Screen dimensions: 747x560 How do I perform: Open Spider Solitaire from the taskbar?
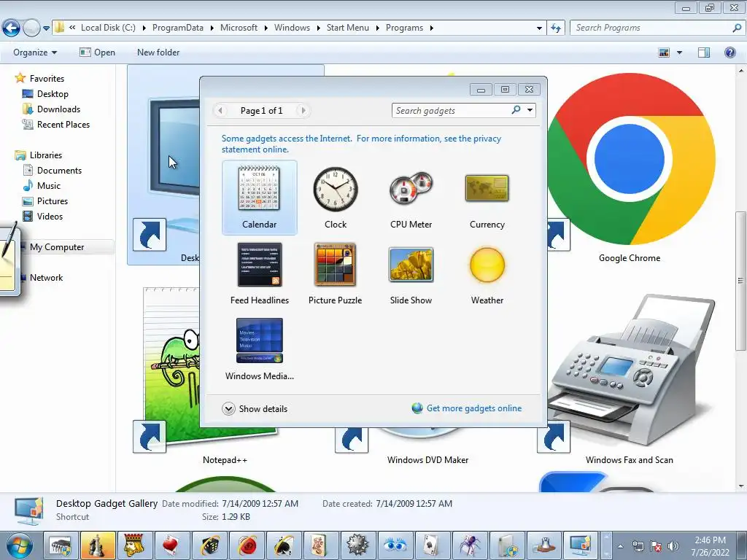(x=469, y=545)
